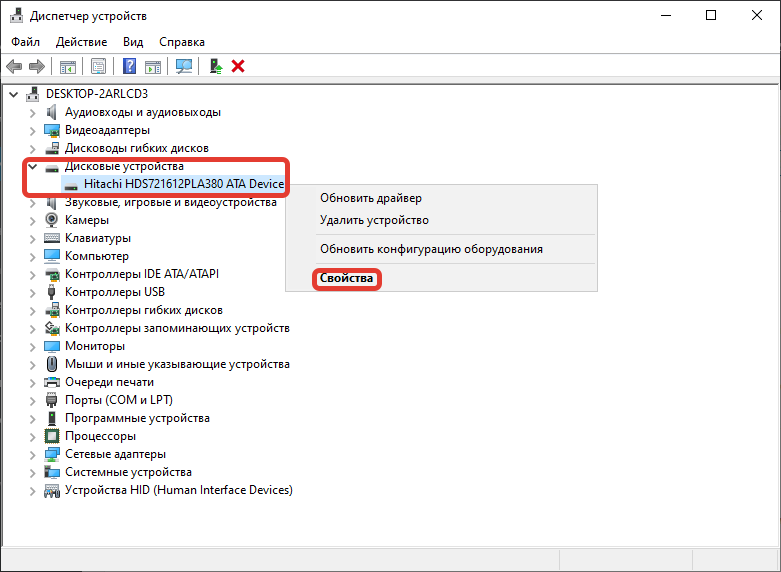The height and width of the screenshot is (572, 781).
Task: Open Help via blue question-mark icon
Action: (130, 66)
